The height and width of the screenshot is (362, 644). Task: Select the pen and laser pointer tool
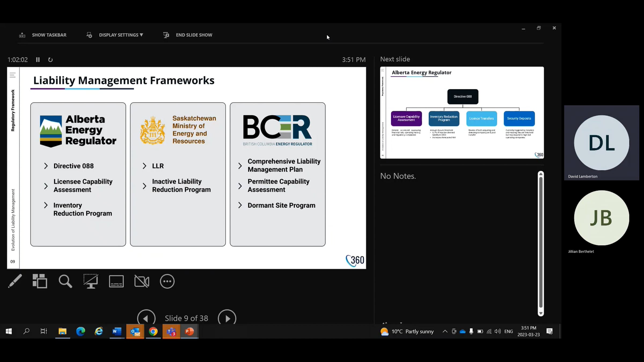coord(15,281)
